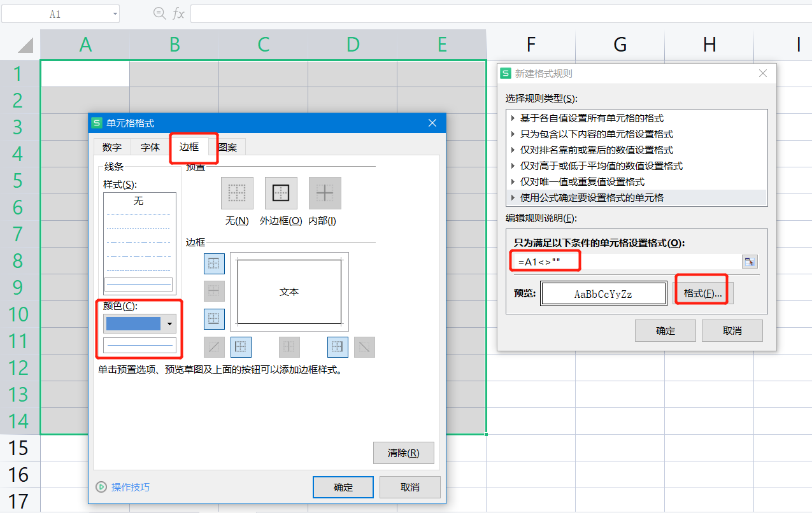This screenshot has width=812, height=513.
Task: Select 无 in the line style list
Action: coord(139,201)
